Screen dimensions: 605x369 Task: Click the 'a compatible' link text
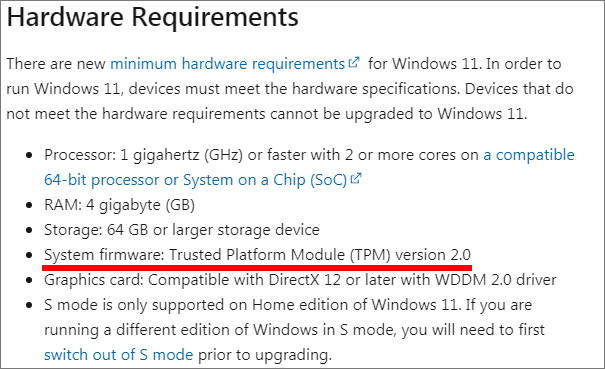click(529, 155)
